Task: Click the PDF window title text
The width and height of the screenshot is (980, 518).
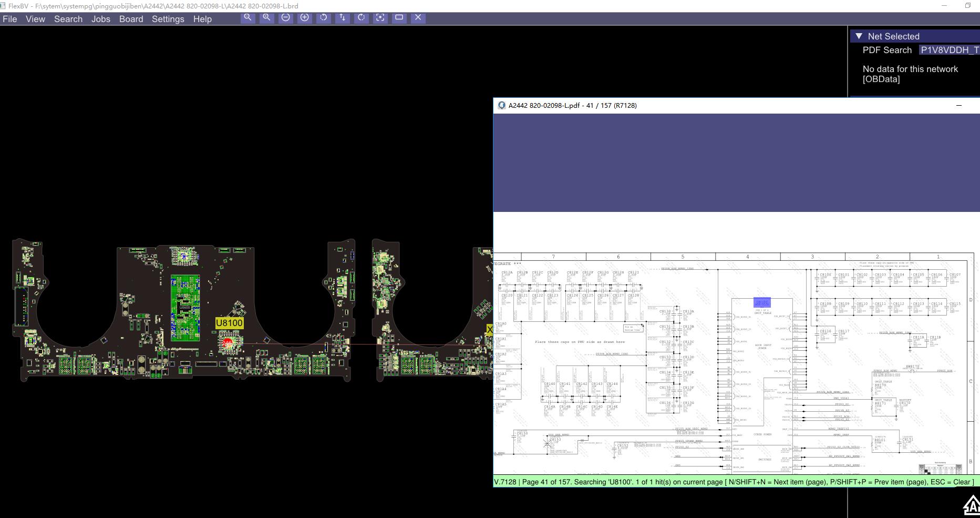Action: click(x=572, y=105)
